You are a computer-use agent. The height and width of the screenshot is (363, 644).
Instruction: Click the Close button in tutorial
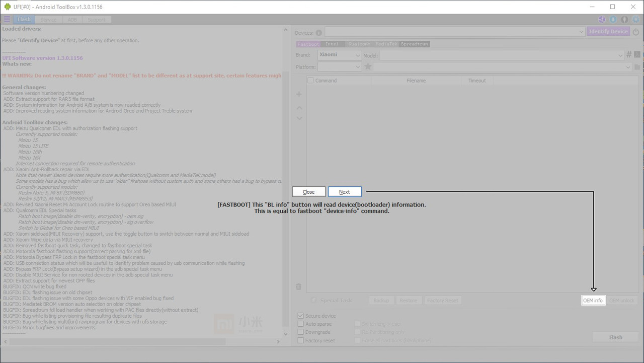point(309,192)
